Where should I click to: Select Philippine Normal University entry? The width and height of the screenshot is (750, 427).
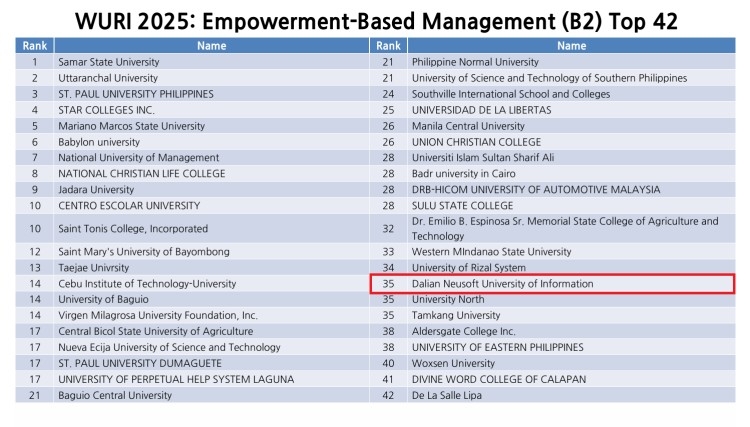click(475, 62)
